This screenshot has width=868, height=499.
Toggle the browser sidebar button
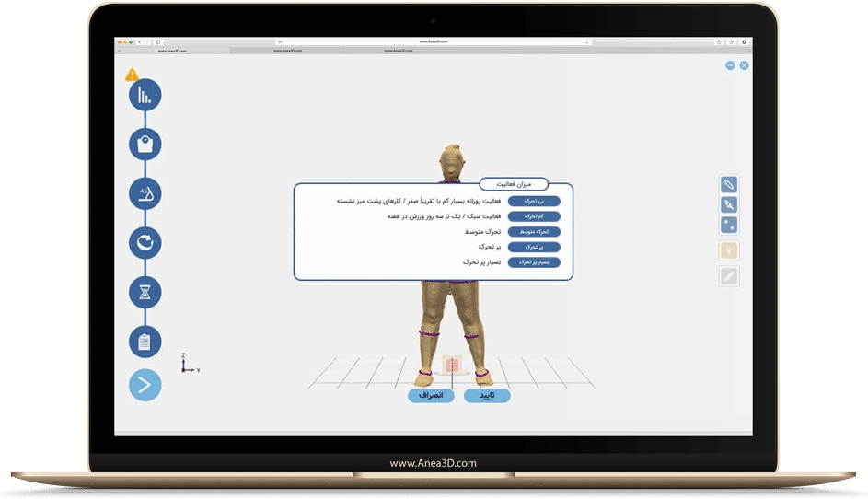coord(157,42)
